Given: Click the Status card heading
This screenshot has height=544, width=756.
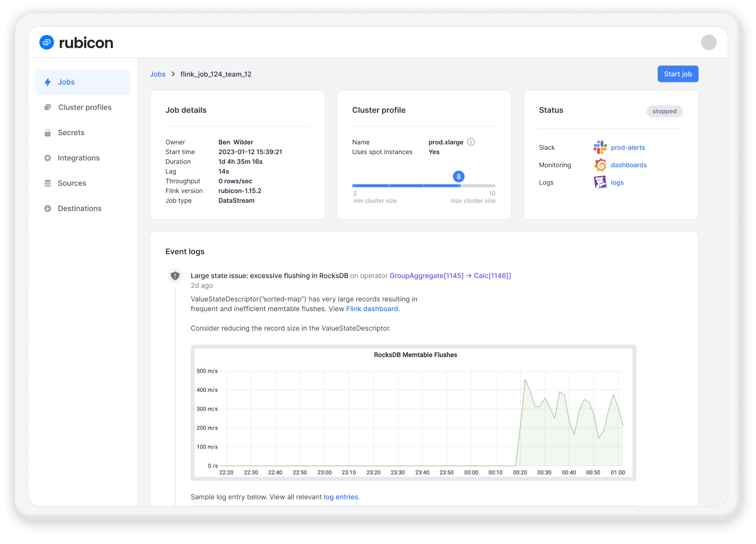Looking at the screenshot, I should coord(551,110).
